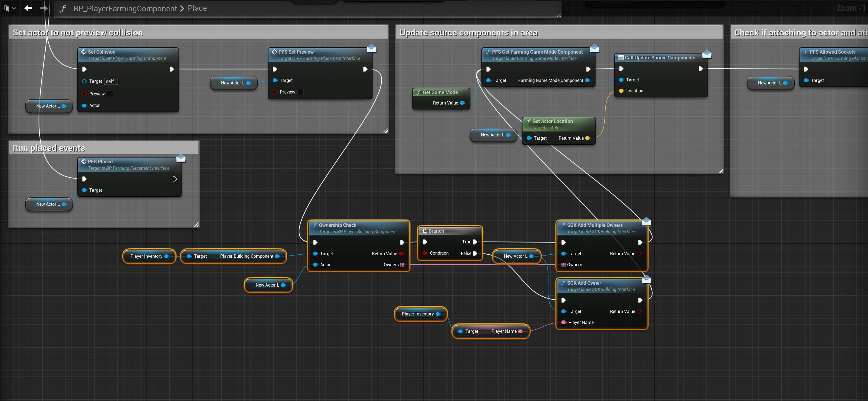The height and width of the screenshot is (401, 868).
Task: Click the navigate back arrow
Action: tap(28, 8)
